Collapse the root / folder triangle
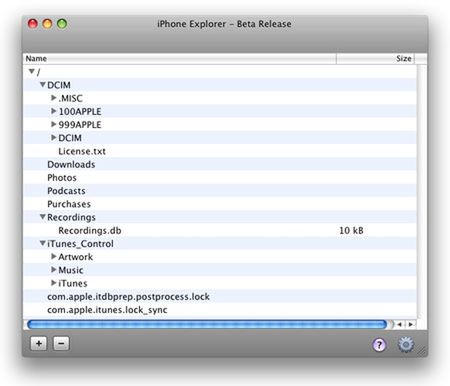This screenshot has height=386, width=450. coord(32,71)
